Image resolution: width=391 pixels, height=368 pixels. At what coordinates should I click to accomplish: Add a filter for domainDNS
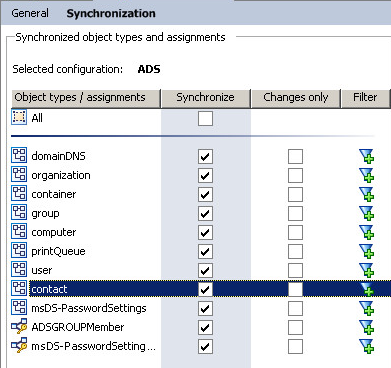tap(366, 156)
